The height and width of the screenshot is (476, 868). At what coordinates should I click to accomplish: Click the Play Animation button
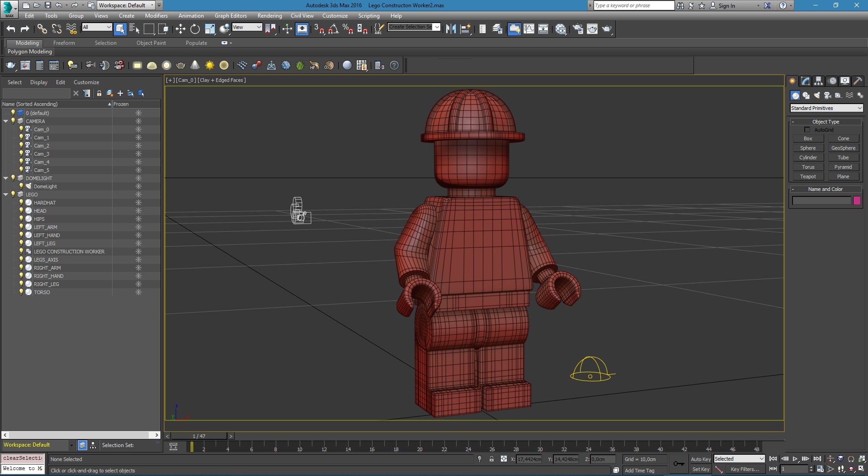[x=795, y=459]
